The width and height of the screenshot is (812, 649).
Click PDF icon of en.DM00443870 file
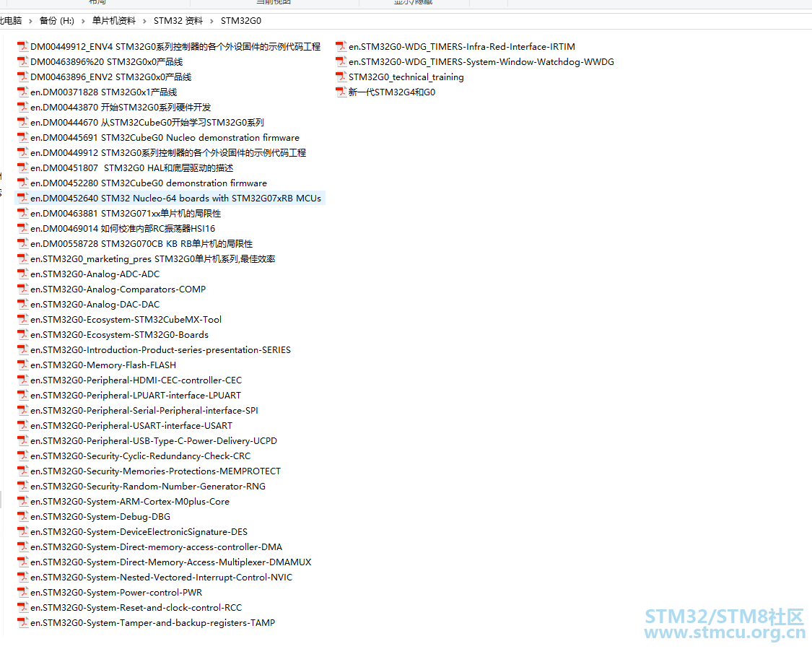[x=22, y=108]
